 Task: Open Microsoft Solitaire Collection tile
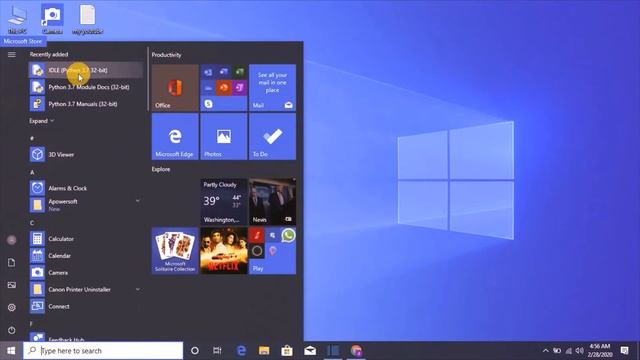coord(175,251)
